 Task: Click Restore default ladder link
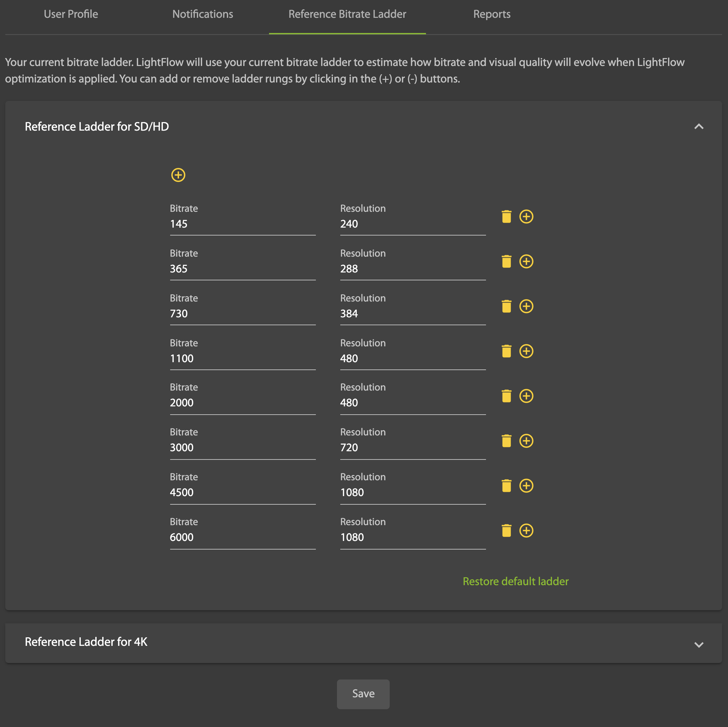point(515,582)
